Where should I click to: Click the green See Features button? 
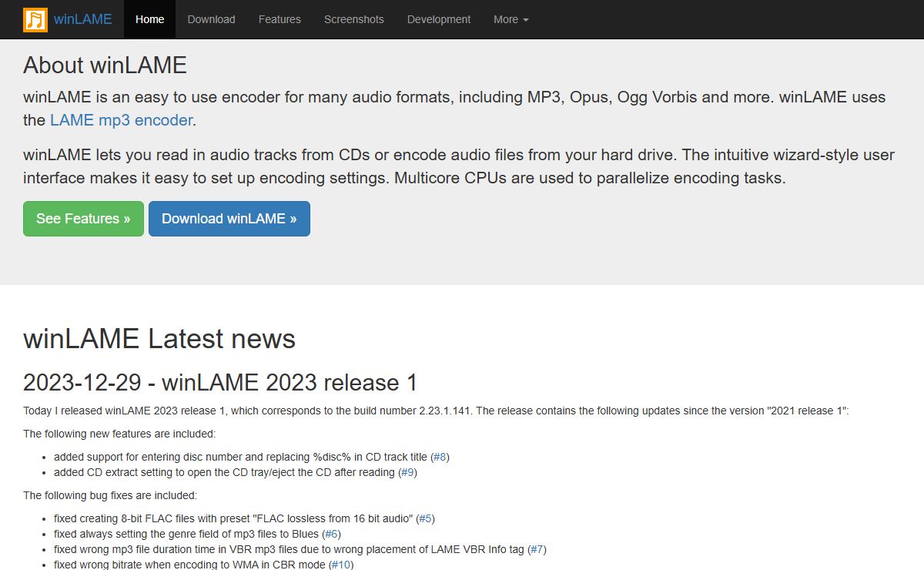83,219
